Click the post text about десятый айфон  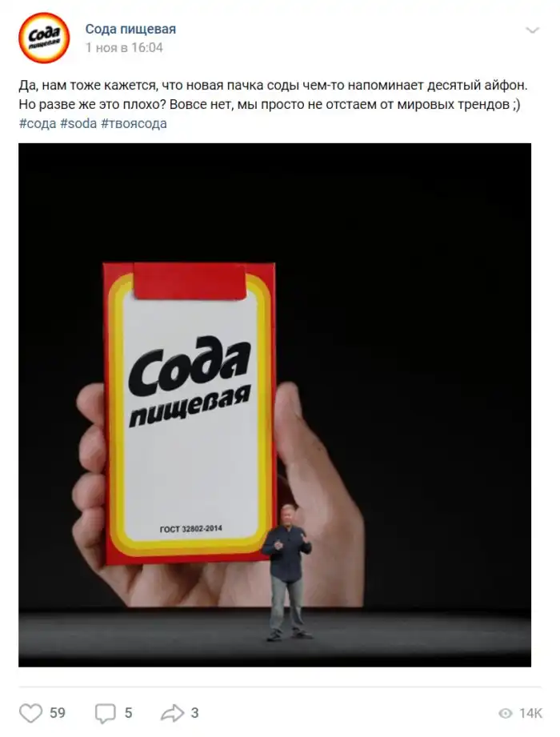(x=274, y=95)
